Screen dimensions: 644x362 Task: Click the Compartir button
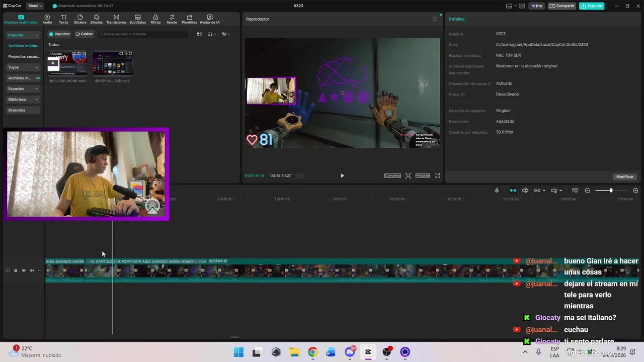click(x=562, y=6)
